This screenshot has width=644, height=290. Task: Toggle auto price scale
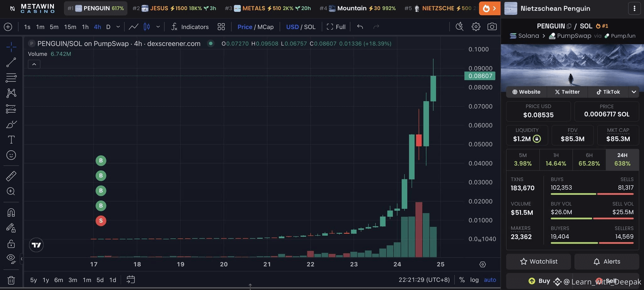(x=490, y=280)
